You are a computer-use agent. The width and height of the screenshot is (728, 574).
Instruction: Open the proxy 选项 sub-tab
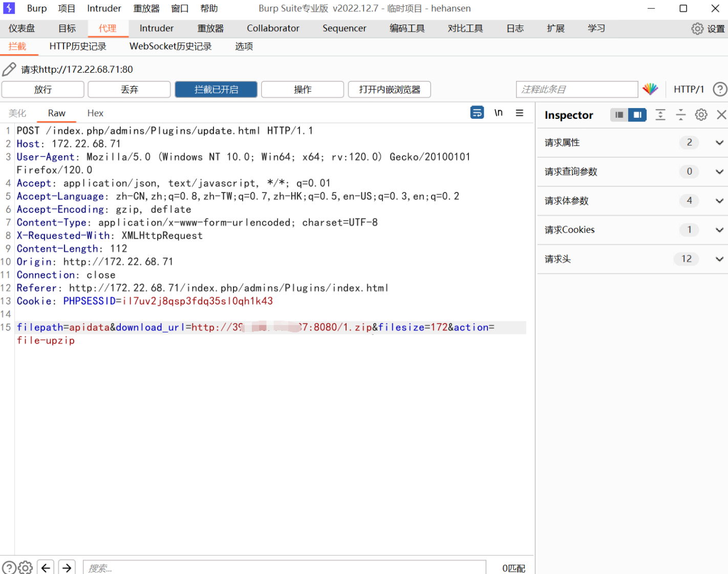[x=244, y=46]
